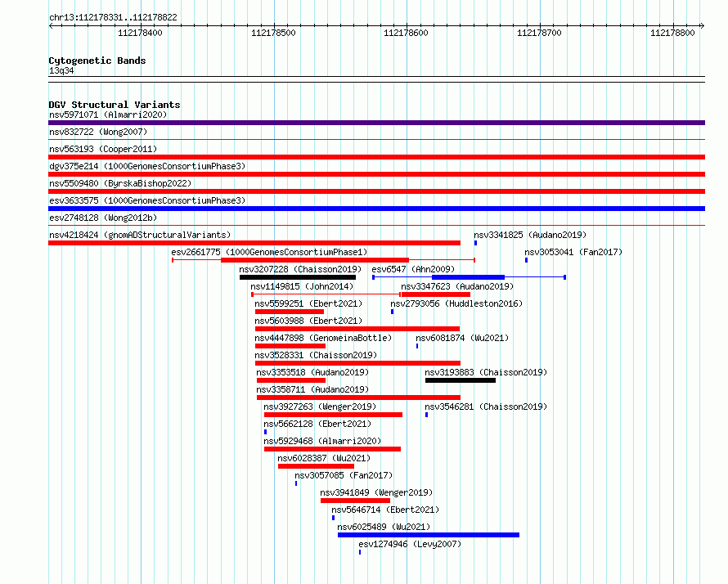Viewport: 728px width, 584px height.
Task: Open nsv3347623 (Audano2019) label
Action: pyautogui.click(x=457, y=286)
